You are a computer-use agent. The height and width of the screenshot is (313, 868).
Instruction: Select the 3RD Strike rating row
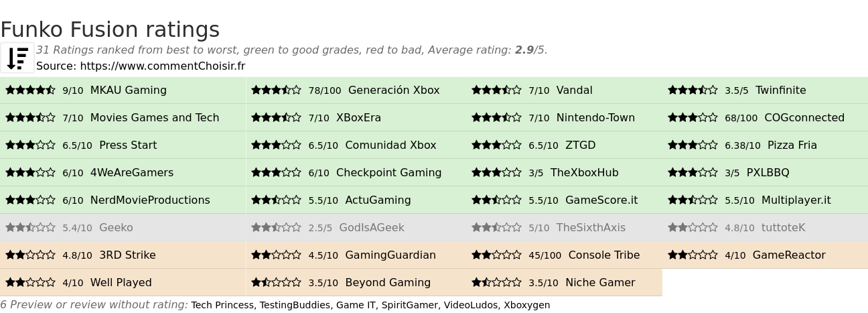[123, 255]
